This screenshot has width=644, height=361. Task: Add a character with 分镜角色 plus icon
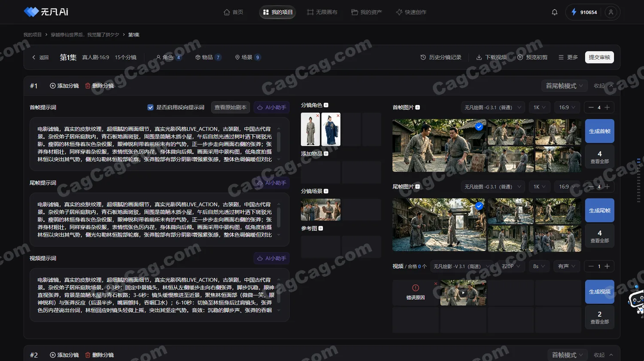[x=326, y=105]
